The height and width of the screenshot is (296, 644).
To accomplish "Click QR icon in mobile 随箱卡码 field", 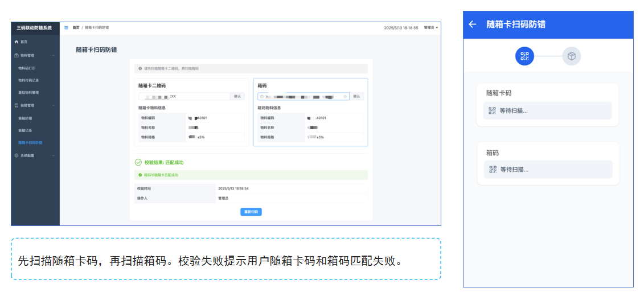I will click(493, 110).
